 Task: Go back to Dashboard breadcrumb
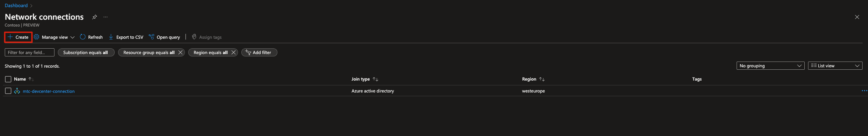pyautogui.click(x=16, y=5)
